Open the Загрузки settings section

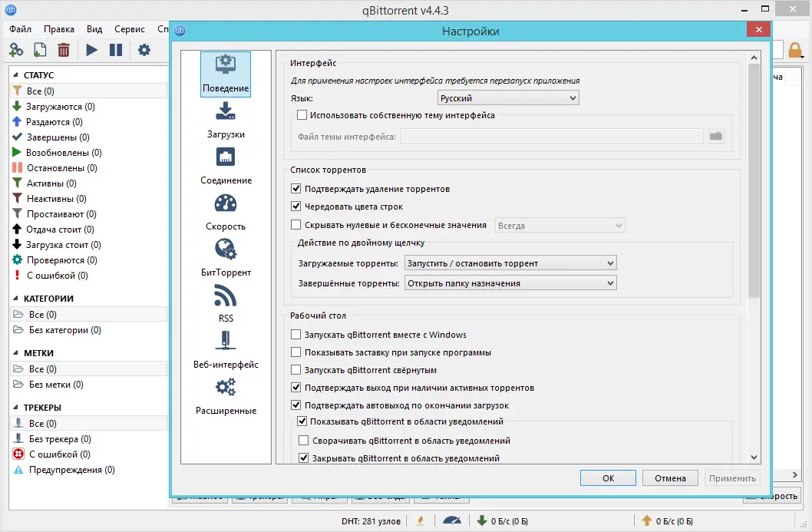pos(226,121)
